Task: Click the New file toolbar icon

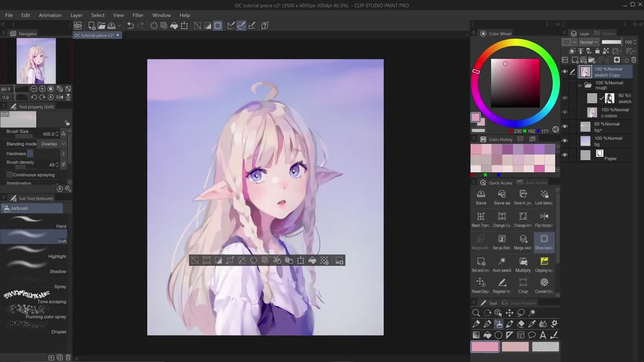Action: pos(92,26)
